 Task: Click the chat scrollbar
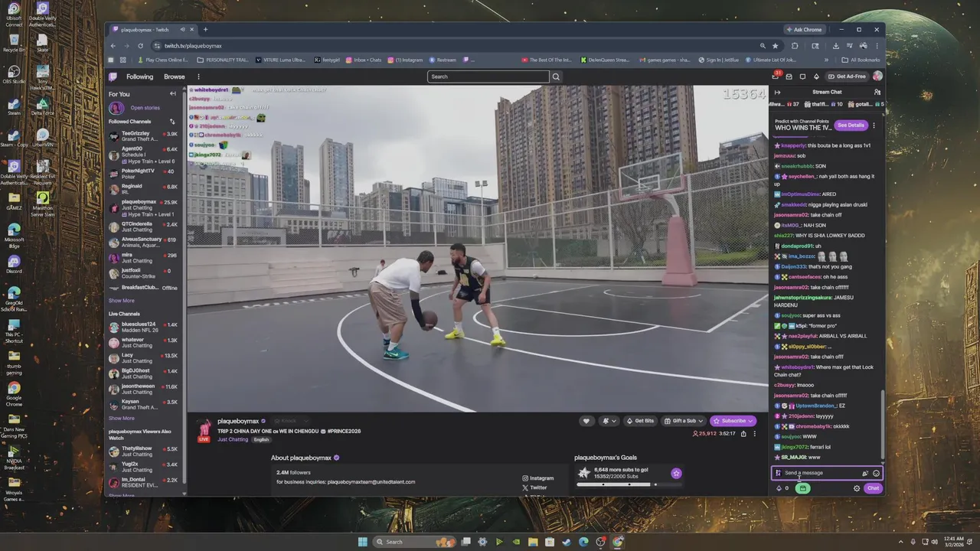coord(883,423)
